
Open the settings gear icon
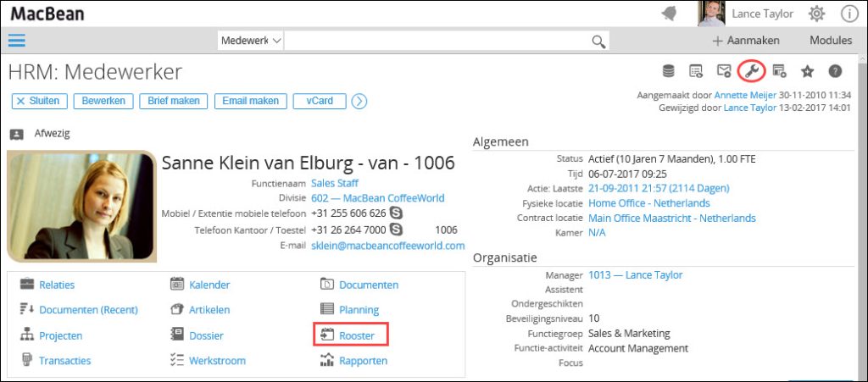click(x=816, y=14)
